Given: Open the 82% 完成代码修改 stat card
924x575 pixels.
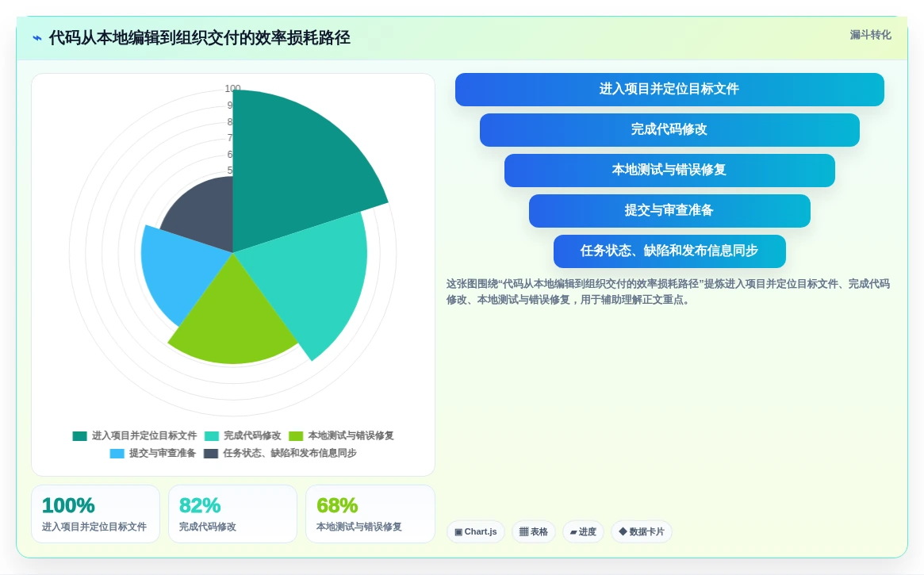Looking at the screenshot, I should [232, 514].
